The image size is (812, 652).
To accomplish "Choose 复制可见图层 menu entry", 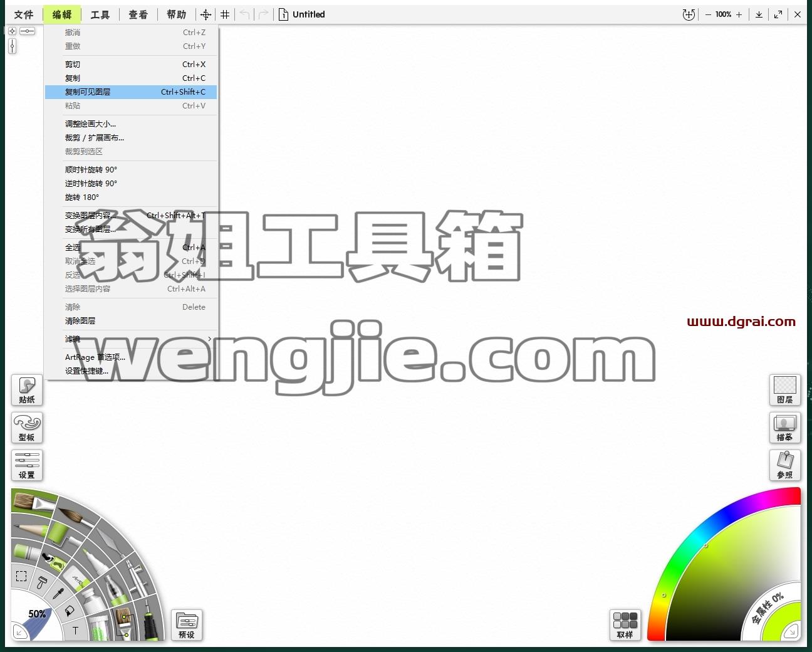I will [131, 92].
